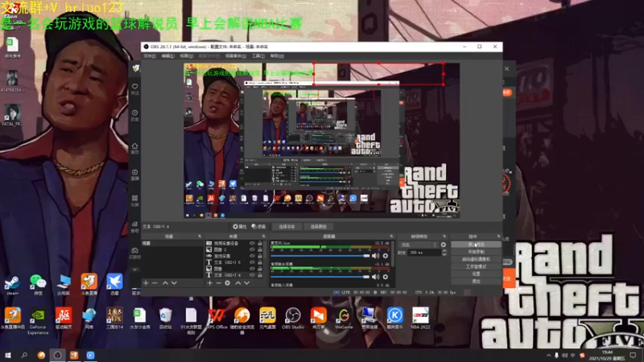Pop out the Controls dock header icon

click(498, 237)
